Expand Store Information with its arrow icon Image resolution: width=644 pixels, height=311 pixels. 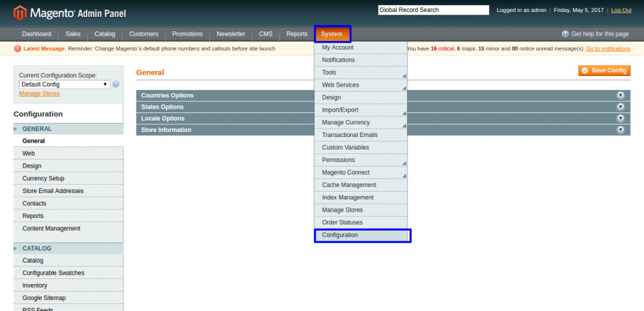tap(621, 129)
